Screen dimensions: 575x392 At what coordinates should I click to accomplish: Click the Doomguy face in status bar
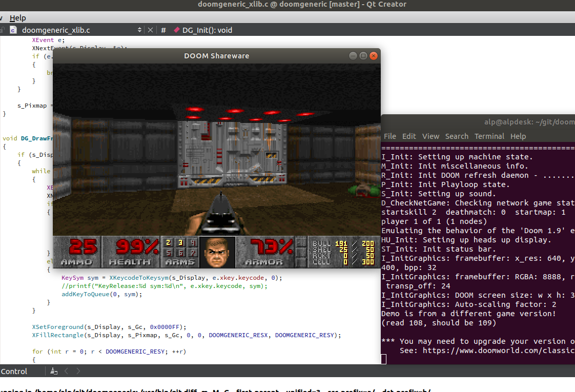tap(217, 252)
